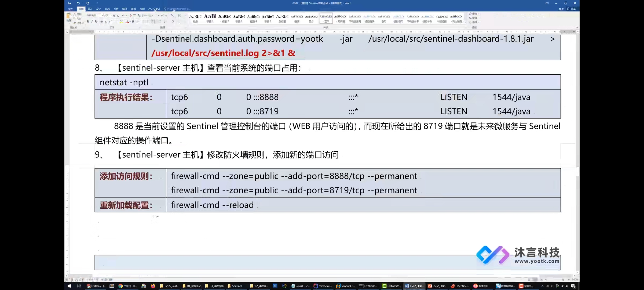Open Windows Start menu
This screenshot has height=290, width=644.
69,286
